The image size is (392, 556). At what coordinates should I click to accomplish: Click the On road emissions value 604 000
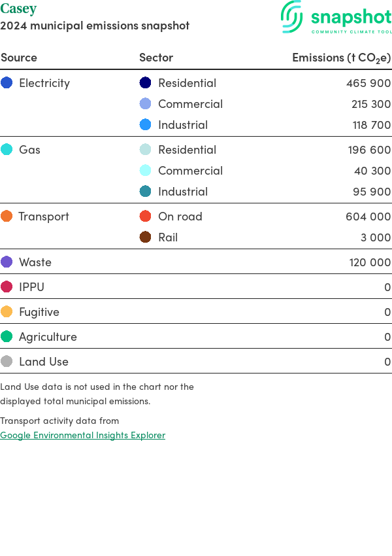click(368, 217)
